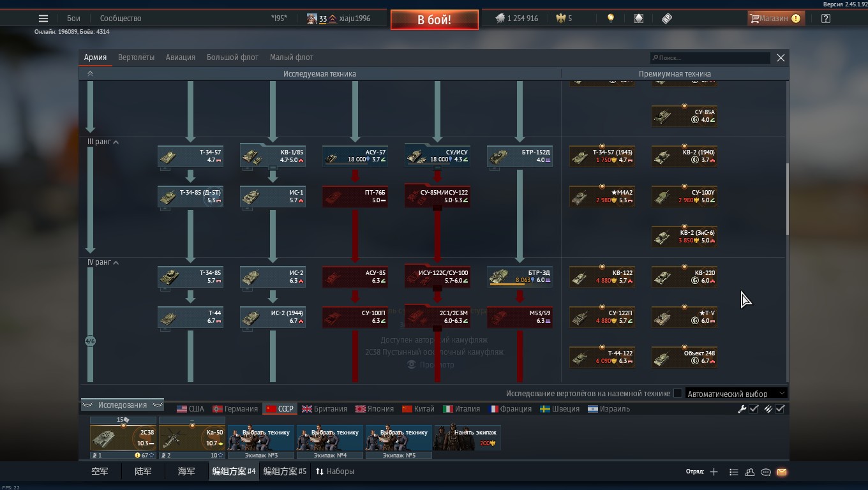Select the ИС-1 tank card

coord(273,197)
